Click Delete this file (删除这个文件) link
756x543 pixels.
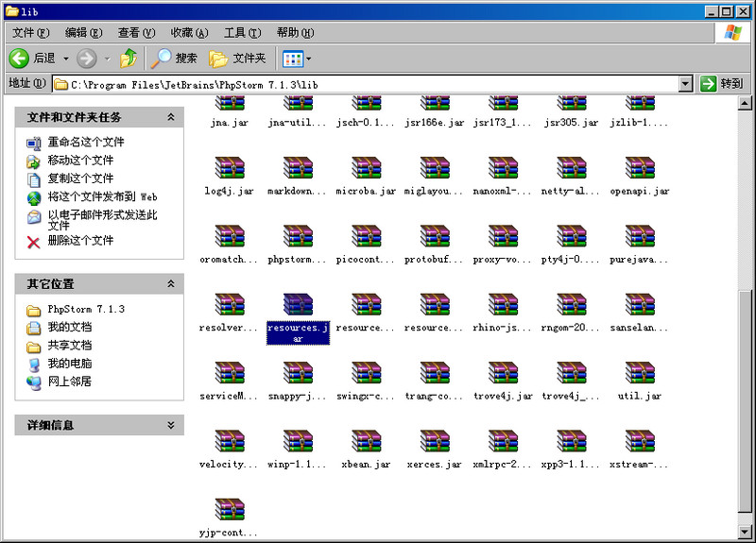tap(80, 241)
